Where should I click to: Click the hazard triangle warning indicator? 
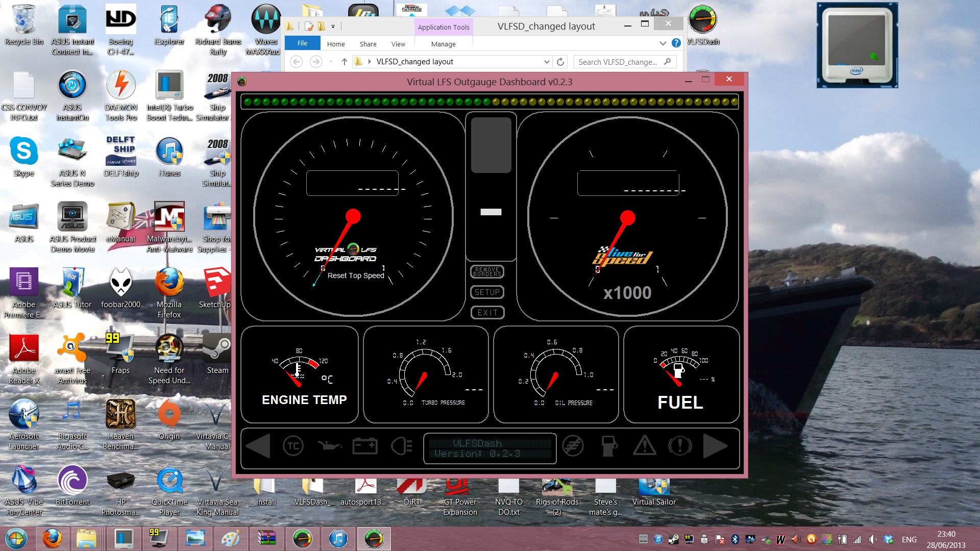click(x=645, y=445)
